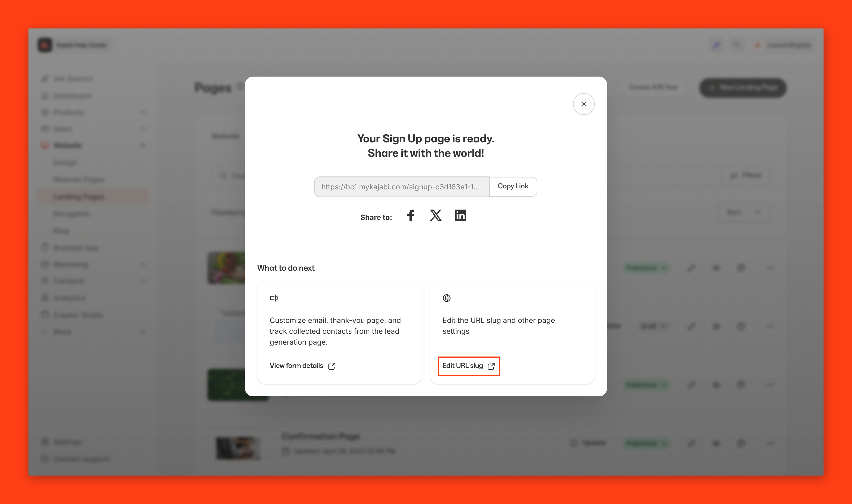Close the Sign Up page ready dialog

[x=584, y=104]
